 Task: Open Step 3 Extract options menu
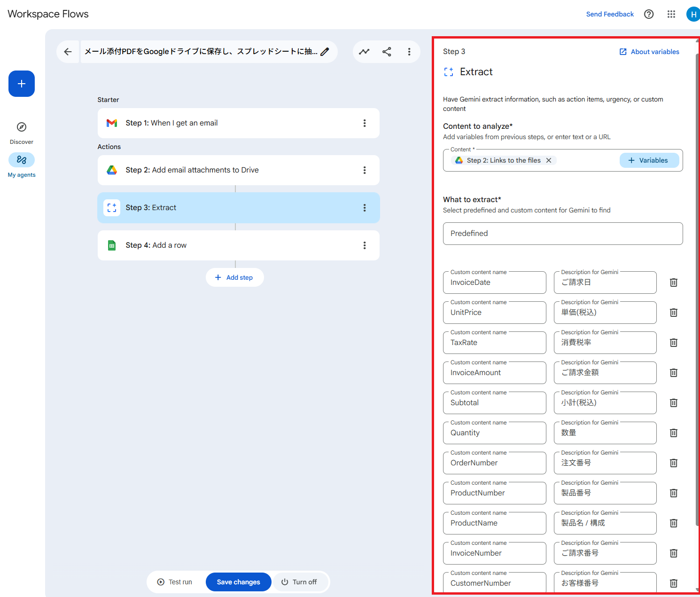[365, 208]
